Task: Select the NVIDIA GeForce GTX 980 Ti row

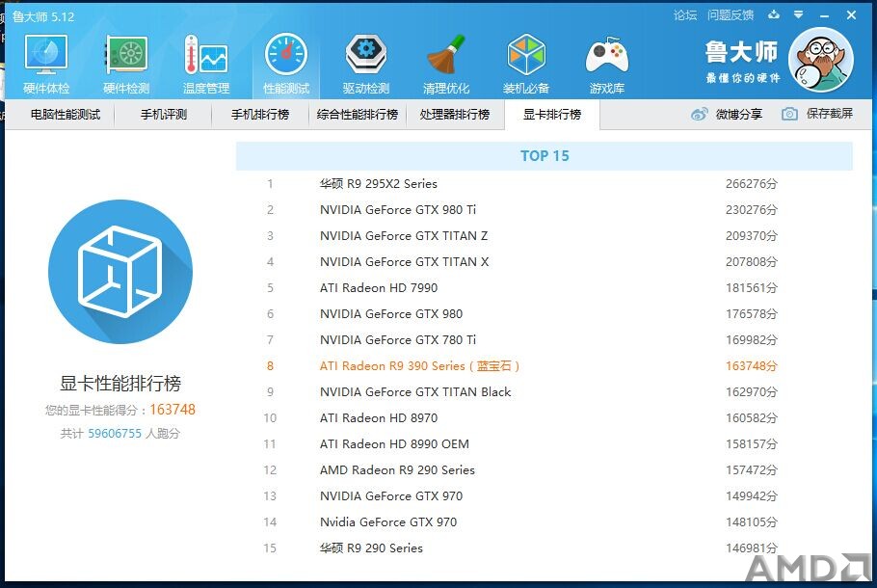Action: (x=545, y=210)
